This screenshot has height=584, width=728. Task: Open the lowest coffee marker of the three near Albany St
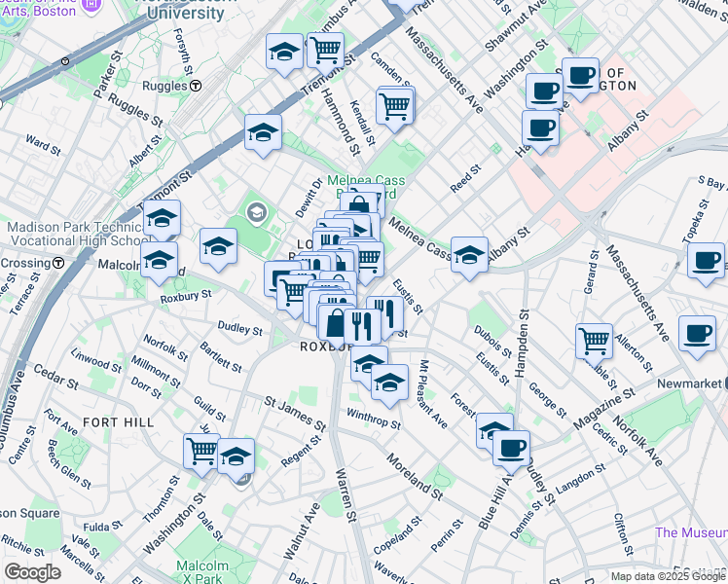540,130
